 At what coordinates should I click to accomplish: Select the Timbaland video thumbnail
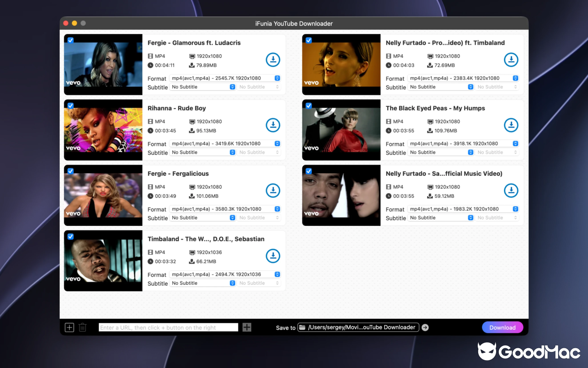click(103, 260)
